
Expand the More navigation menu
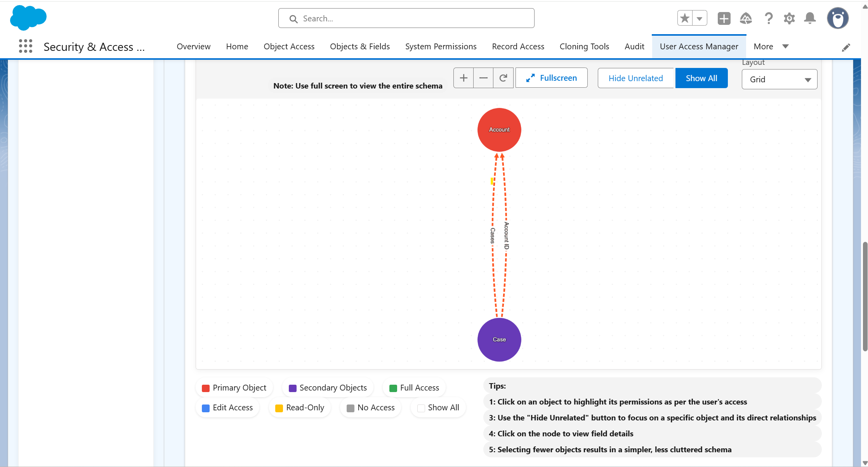click(x=771, y=47)
